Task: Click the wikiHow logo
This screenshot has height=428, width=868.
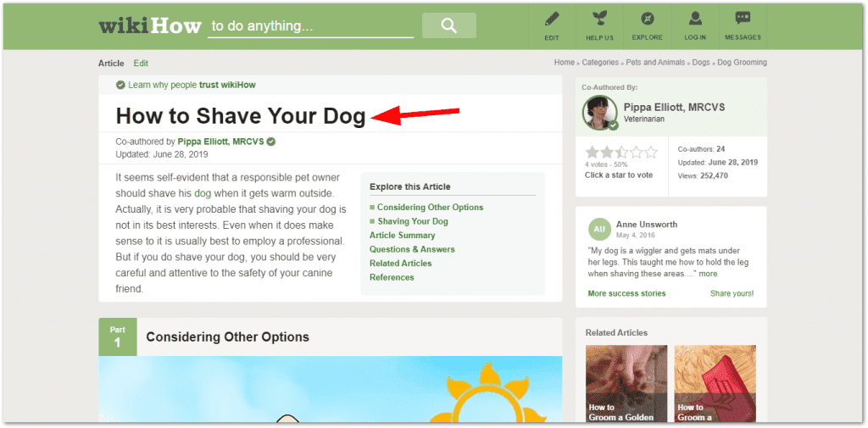Action: [x=149, y=25]
